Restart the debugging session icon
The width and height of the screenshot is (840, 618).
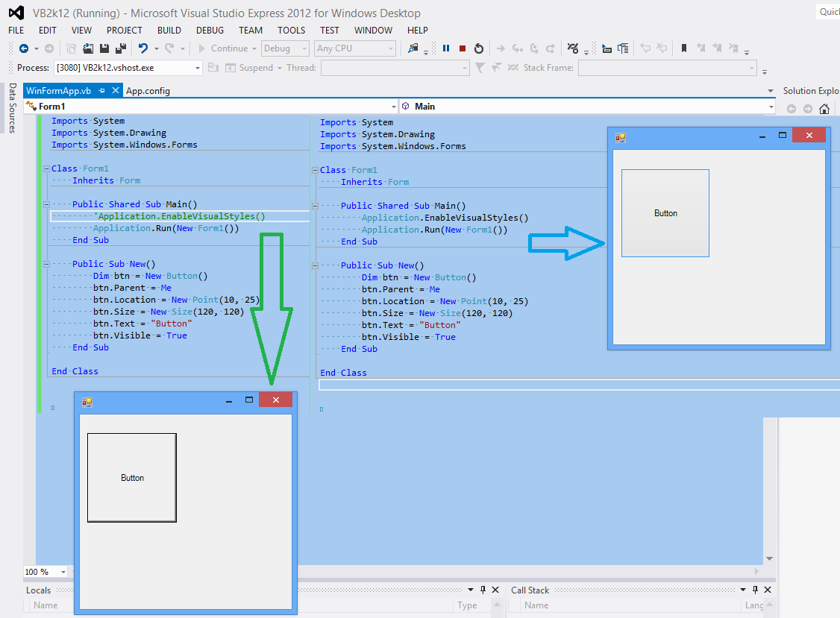[479, 48]
